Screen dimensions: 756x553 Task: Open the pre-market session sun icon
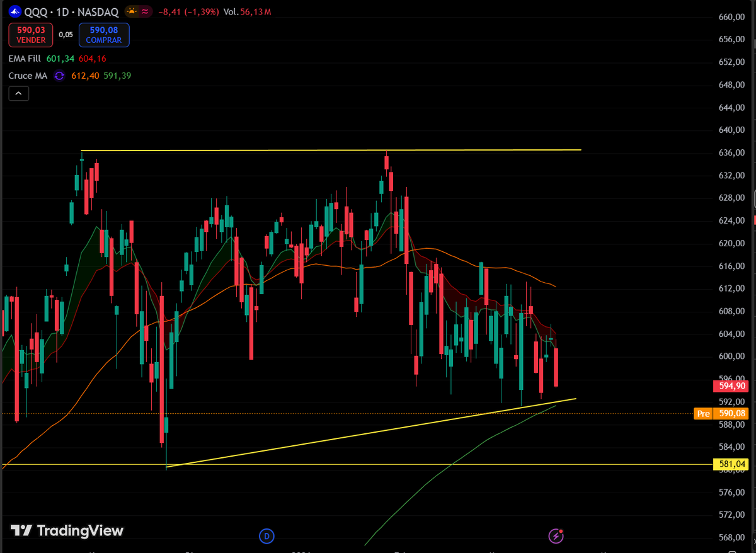pos(131,11)
